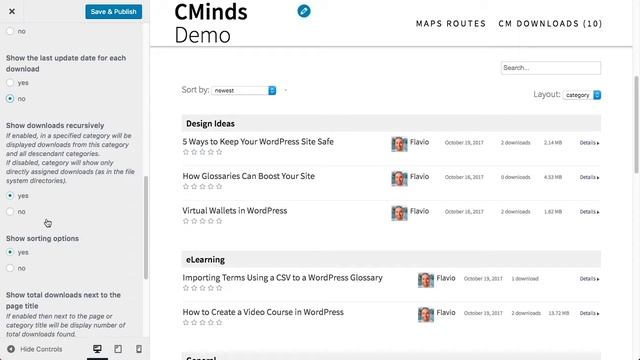
Task: Click the blue pencil edit shortcut icon
Action: 304,11
